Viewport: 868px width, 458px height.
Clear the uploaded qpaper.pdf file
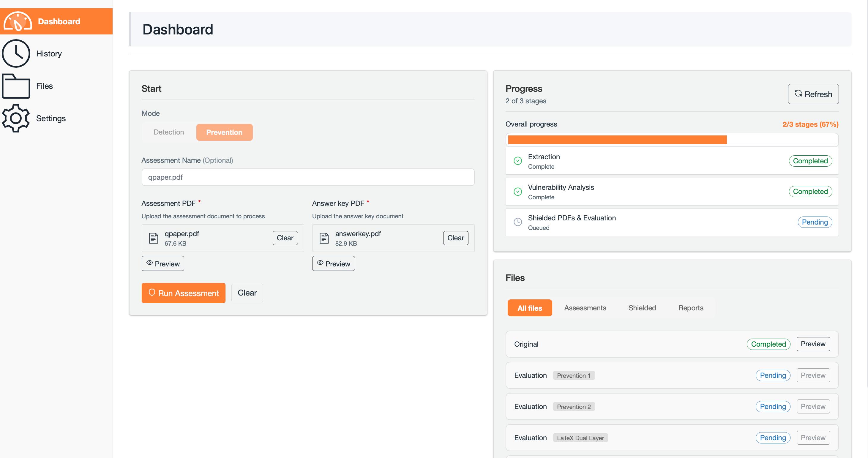point(285,238)
